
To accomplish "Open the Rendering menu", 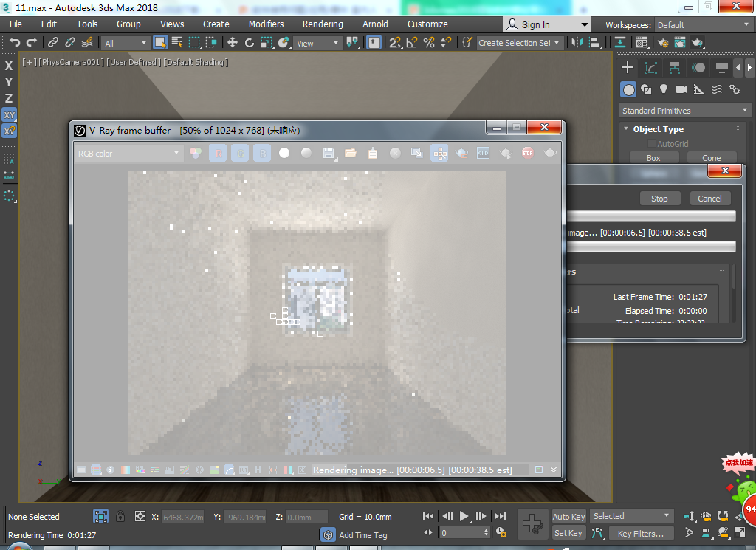I will point(323,24).
